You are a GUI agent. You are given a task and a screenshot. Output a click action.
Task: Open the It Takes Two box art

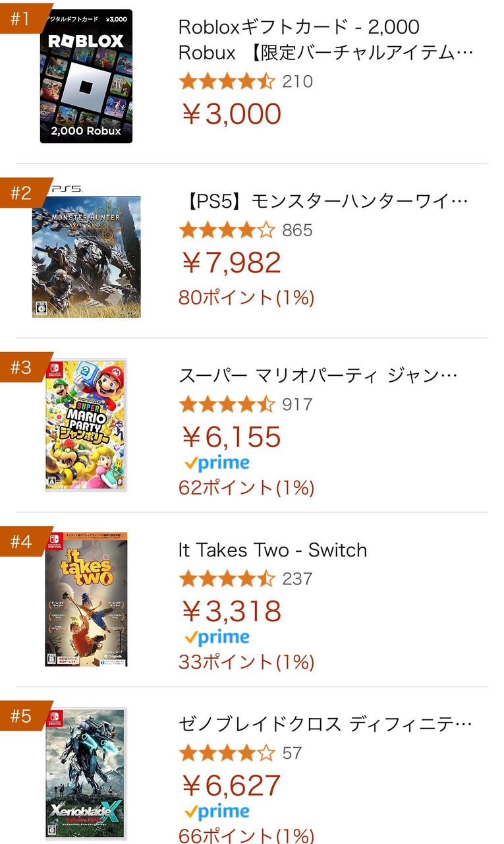(86, 599)
